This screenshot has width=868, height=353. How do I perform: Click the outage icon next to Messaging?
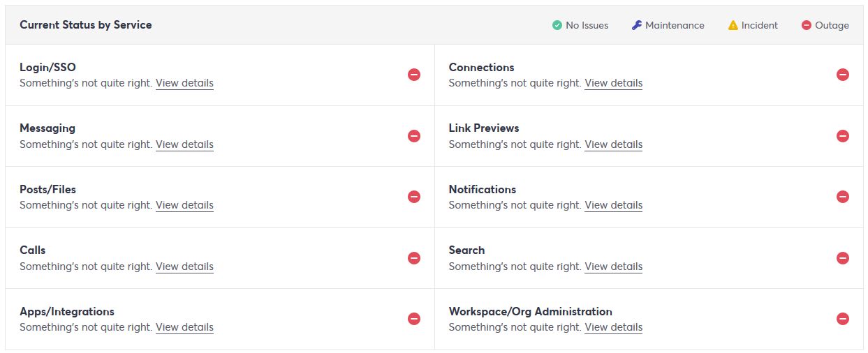point(414,136)
